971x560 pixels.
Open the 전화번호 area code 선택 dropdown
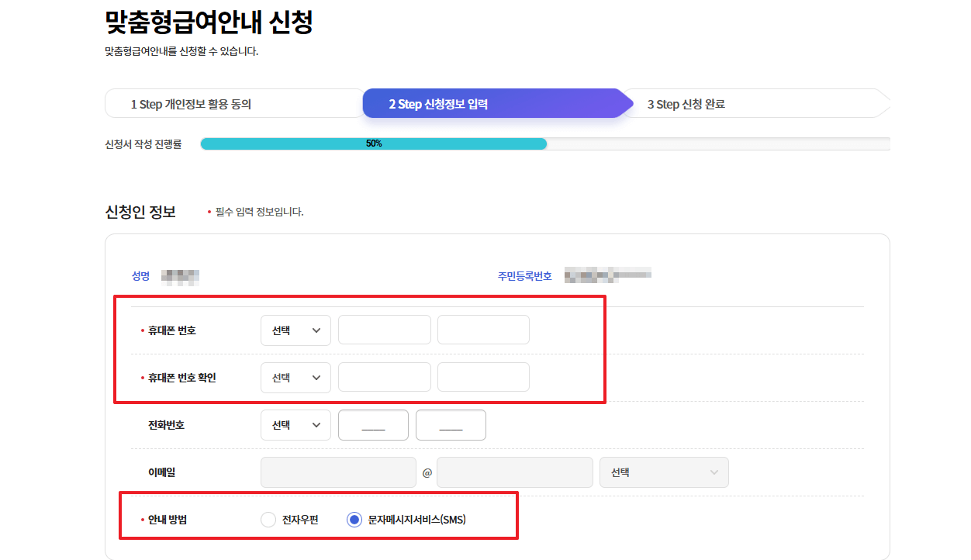[295, 424]
